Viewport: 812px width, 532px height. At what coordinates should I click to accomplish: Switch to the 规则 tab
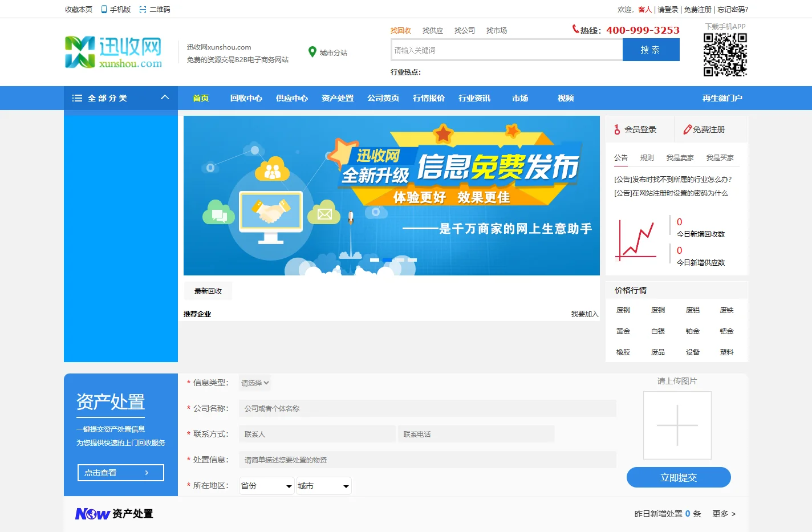click(647, 158)
